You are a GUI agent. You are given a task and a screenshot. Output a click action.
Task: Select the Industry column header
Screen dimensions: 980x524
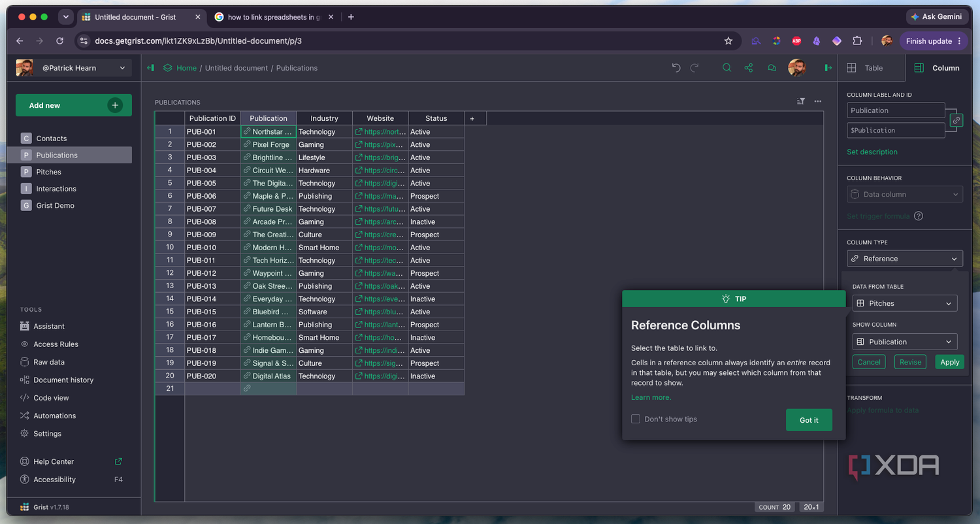[325, 118]
